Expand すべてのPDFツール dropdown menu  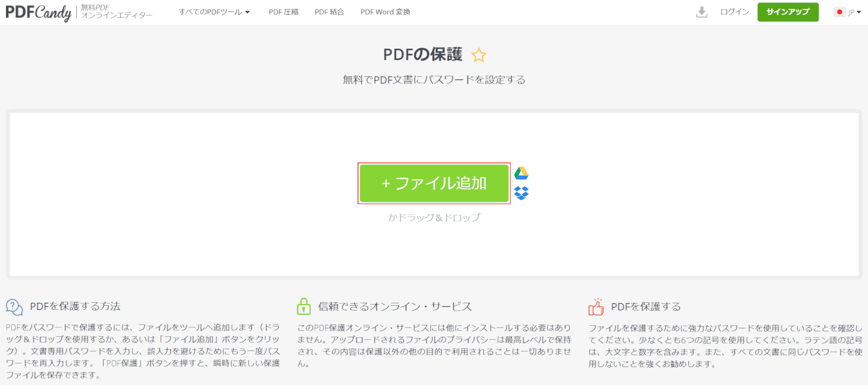pyautogui.click(x=215, y=12)
